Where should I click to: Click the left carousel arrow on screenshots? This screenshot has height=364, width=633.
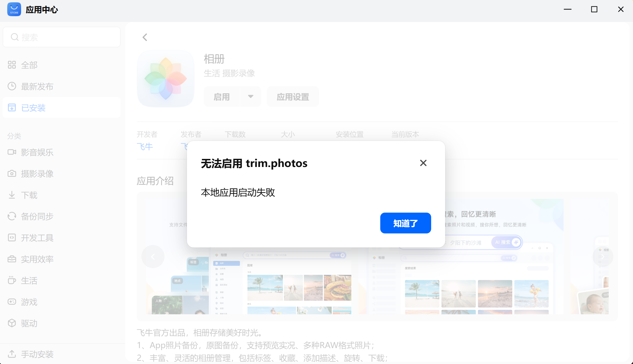point(153,256)
